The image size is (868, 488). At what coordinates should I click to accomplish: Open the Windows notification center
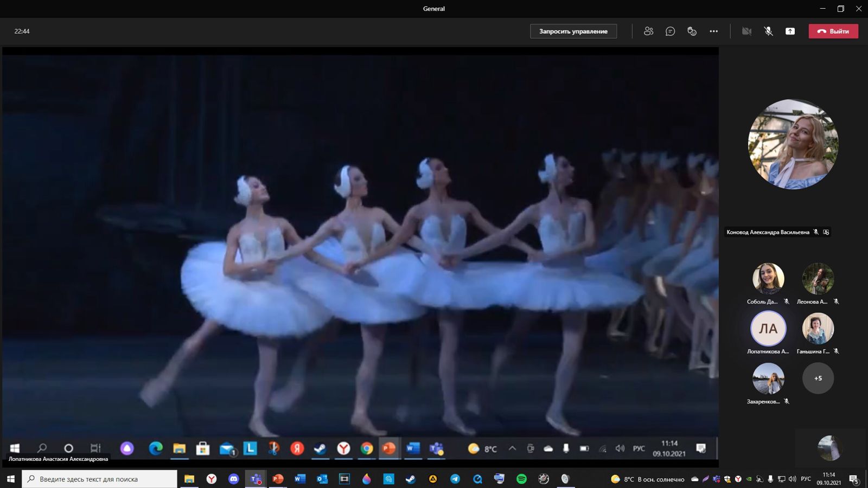[x=853, y=479]
